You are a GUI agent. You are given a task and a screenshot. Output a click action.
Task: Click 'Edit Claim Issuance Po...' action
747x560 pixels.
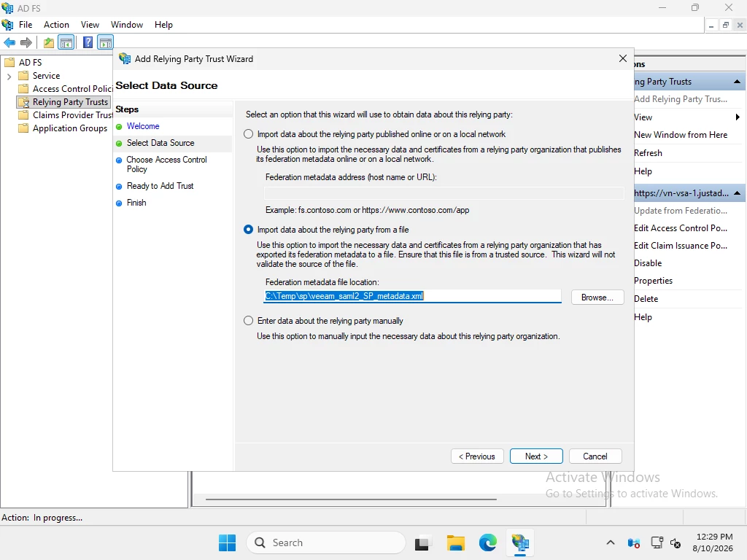click(x=681, y=246)
